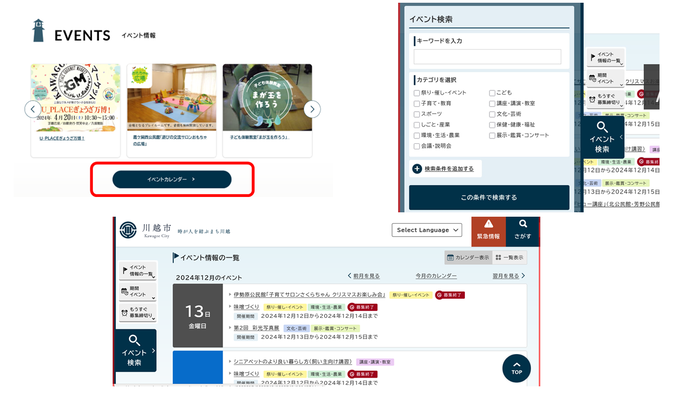Viewport: 700px width, 394px height.
Task: Click the この条件で検索する search button
Action: coord(489,197)
